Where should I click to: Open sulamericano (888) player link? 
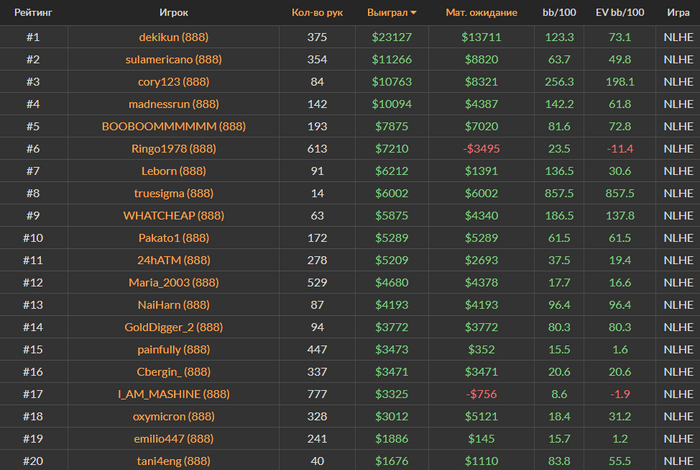(x=174, y=59)
